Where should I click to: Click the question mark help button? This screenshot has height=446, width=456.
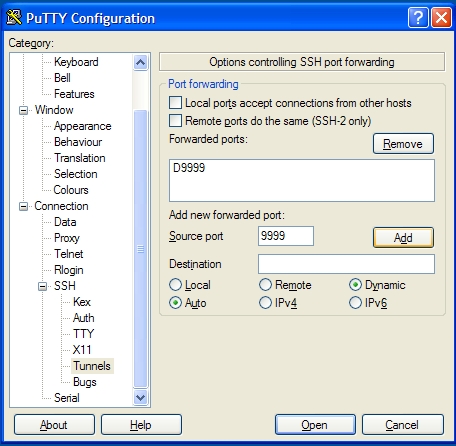[418, 18]
